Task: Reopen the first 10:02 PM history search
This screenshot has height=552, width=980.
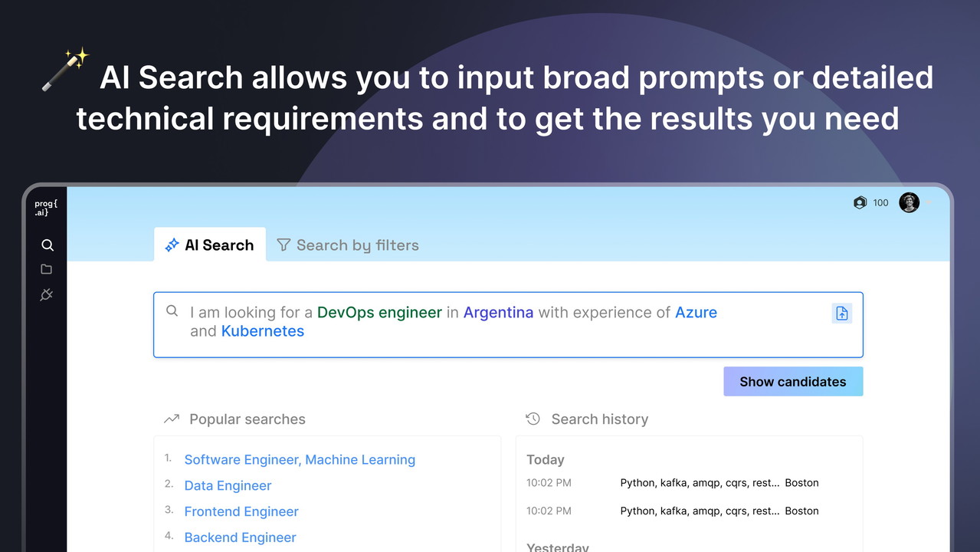Action: pyautogui.click(x=700, y=483)
